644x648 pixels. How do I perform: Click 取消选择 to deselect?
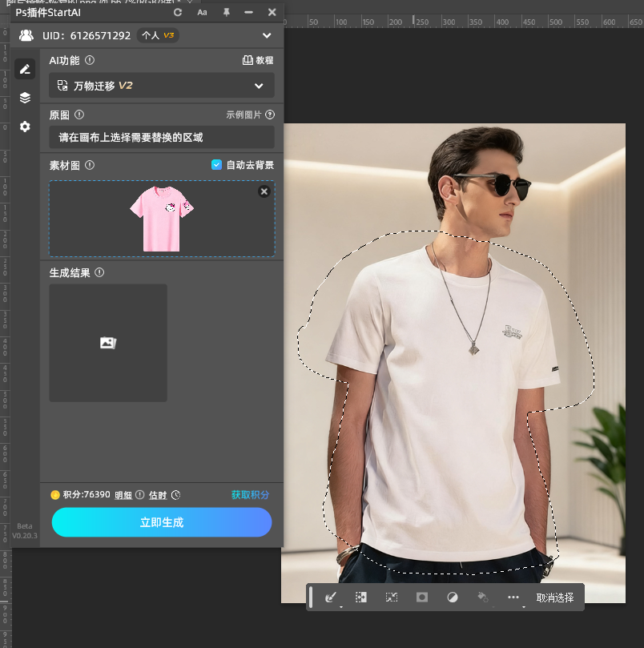(x=555, y=598)
